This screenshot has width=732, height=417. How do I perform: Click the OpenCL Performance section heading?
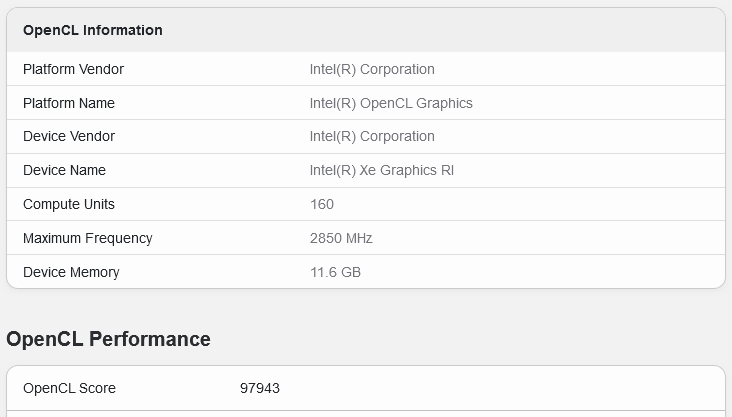click(108, 339)
